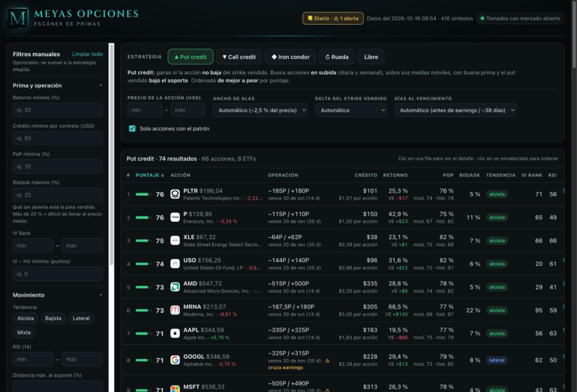Open the Delta del strike vendido dropdown
Screen dimensions: 577x392
351,110
